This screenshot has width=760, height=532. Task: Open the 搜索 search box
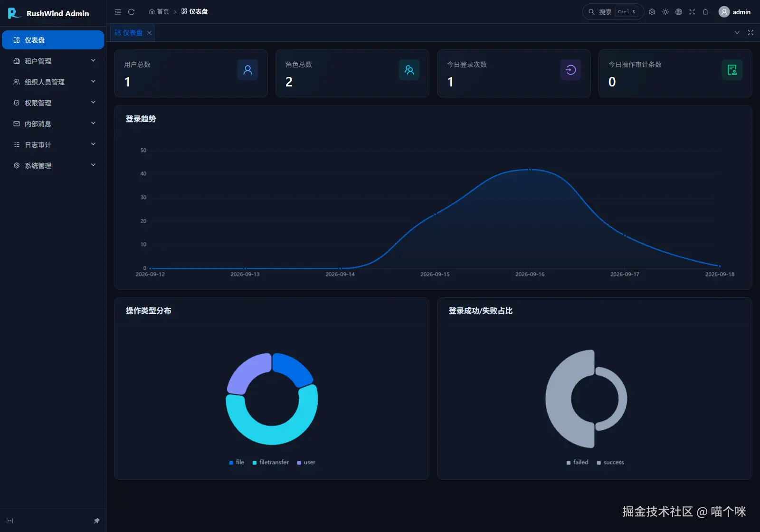point(613,12)
